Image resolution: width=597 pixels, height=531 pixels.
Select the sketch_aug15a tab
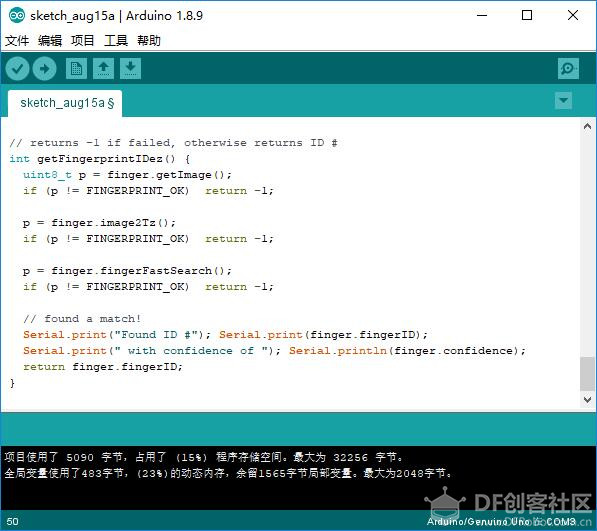[65, 103]
